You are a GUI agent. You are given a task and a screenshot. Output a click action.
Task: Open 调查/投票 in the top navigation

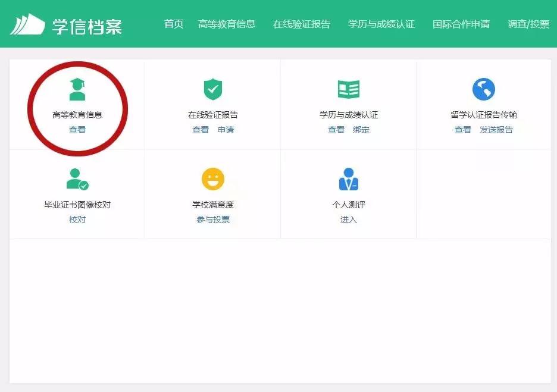(528, 24)
